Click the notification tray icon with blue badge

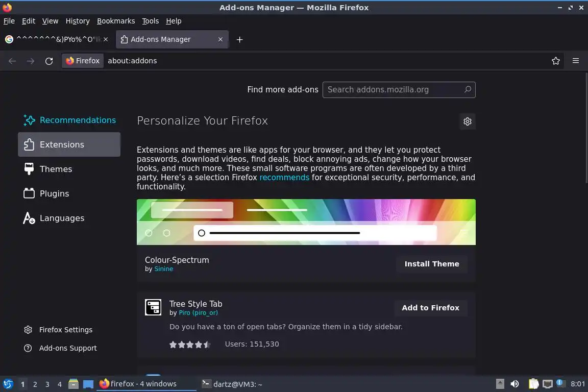(x=559, y=383)
